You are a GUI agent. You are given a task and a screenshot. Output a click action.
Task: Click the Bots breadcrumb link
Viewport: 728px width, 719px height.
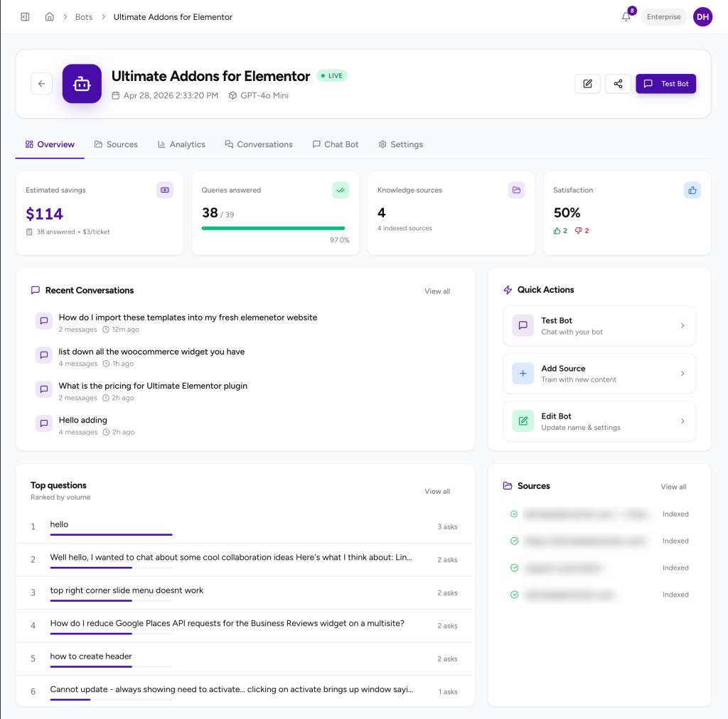(x=84, y=17)
